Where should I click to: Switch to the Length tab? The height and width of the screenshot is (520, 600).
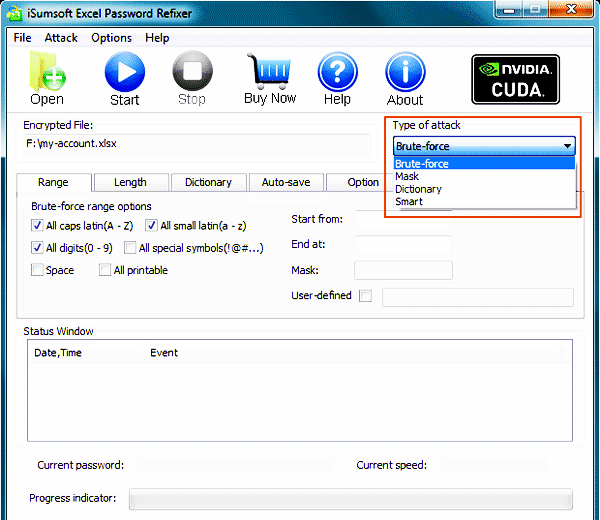[130, 182]
